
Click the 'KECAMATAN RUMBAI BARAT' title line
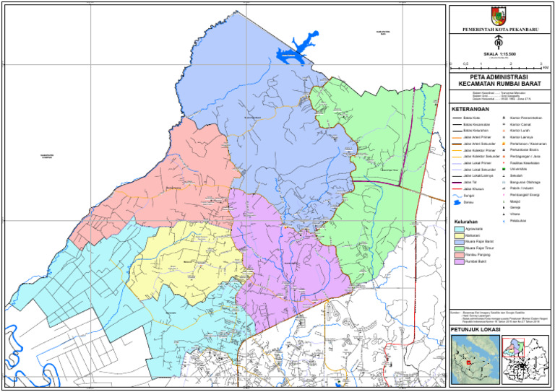click(x=499, y=84)
